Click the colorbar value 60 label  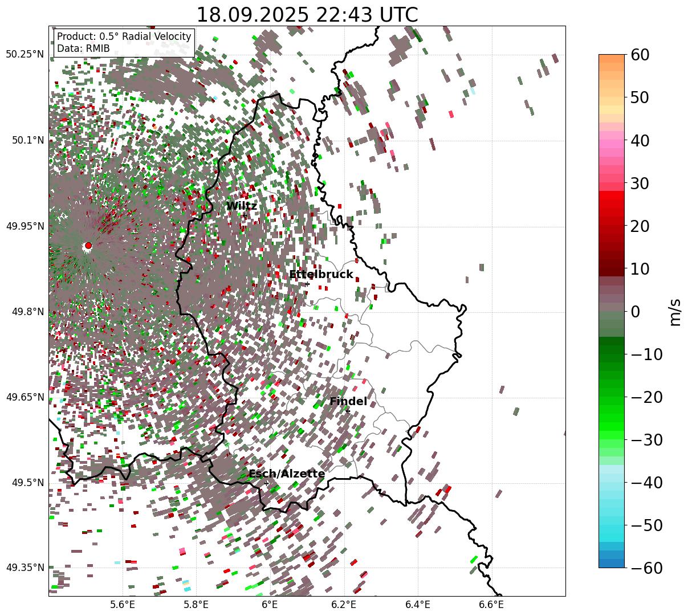[640, 55]
